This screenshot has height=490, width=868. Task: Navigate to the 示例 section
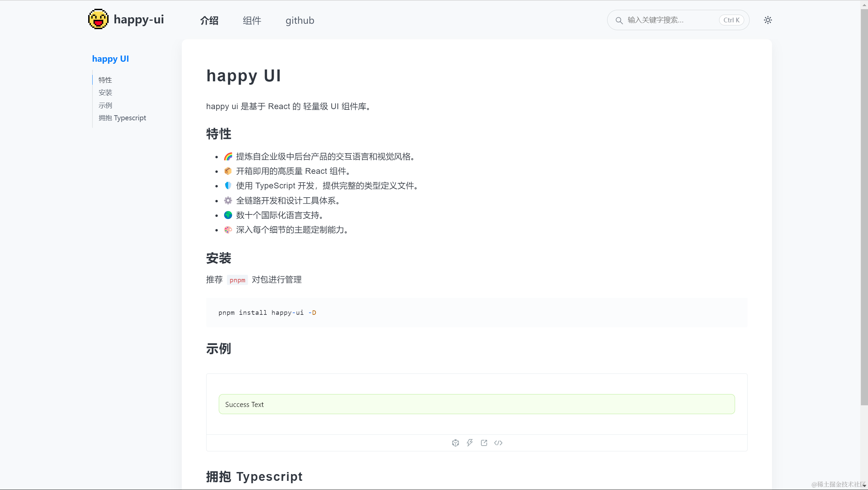point(105,105)
